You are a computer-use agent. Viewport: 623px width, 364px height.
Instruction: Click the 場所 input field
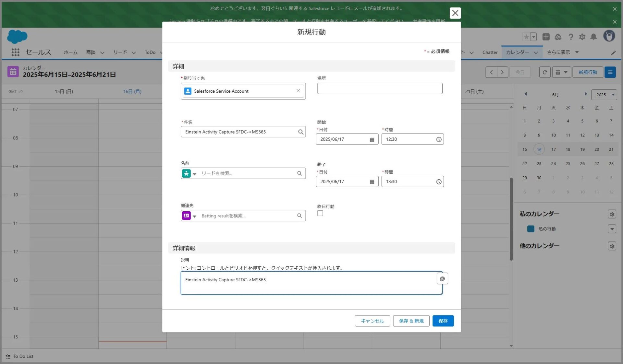point(380,88)
